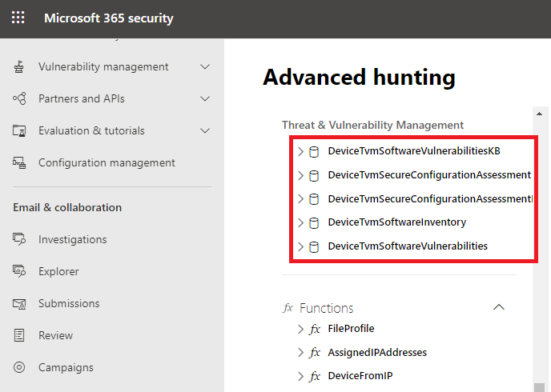Open Vulnerability management in sidebar
This screenshot has height=392, width=551.
[x=103, y=66]
